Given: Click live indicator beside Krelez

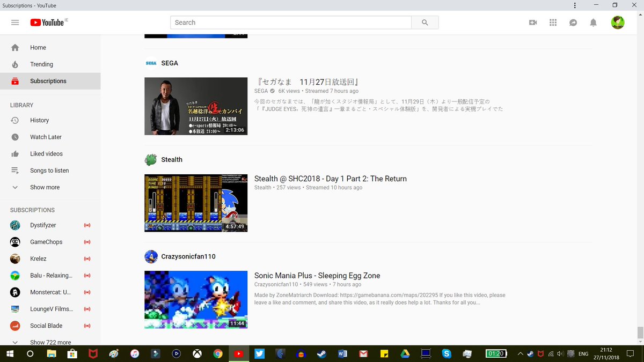Looking at the screenshot, I should click(87, 258).
